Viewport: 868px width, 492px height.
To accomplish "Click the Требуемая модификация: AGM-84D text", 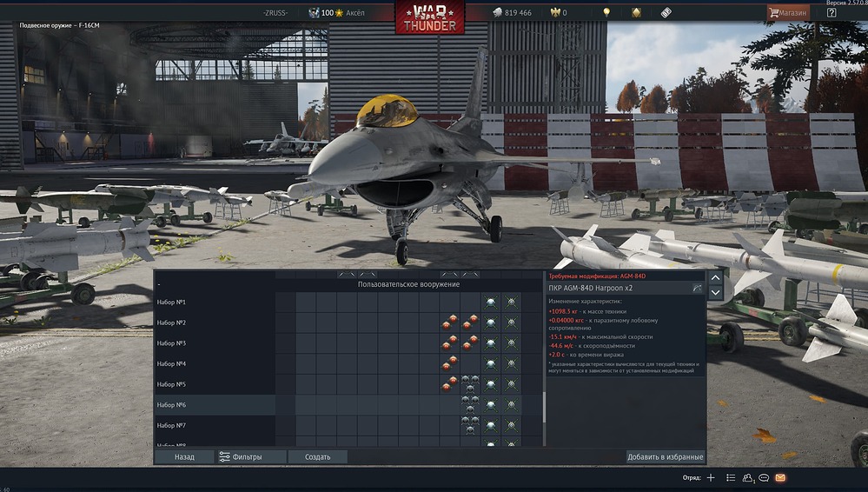I will point(597,276).
